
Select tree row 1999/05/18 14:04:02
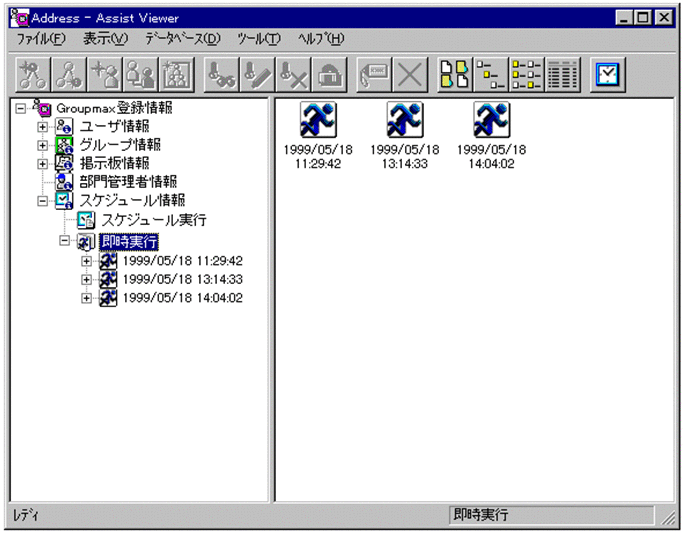183,298
